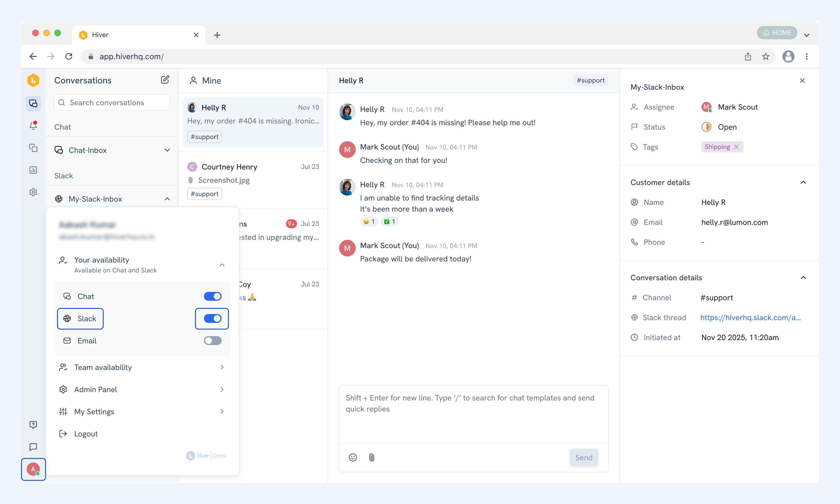Collapse the Customer details section
840x504 pixels.
click(x=803, y=182)
